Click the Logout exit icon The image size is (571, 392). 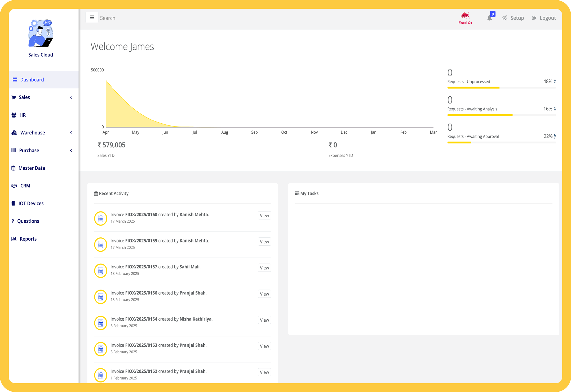coord(534,18)
